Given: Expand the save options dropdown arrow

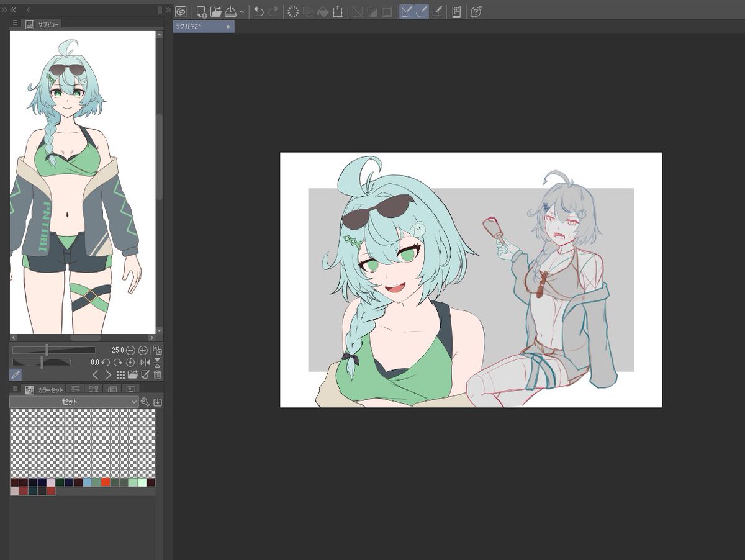Looking at the screenshot, I should [x=242, y=11].
